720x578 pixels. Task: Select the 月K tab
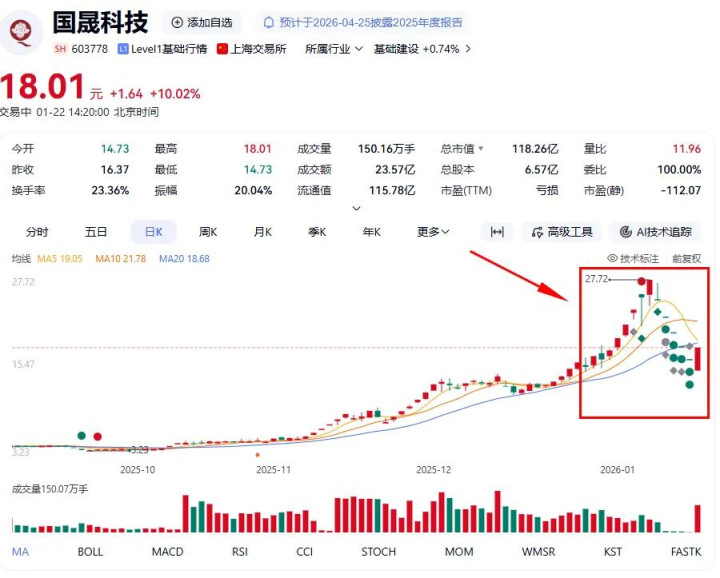(x=263, y=232)
